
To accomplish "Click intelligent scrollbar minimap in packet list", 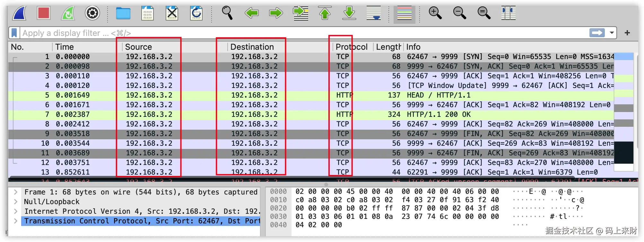I will click(x=623, y=112).
